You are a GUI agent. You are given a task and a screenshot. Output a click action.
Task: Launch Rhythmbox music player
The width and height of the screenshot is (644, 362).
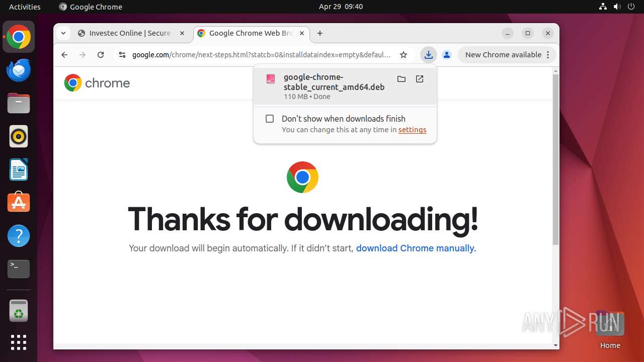coord(19,136)
